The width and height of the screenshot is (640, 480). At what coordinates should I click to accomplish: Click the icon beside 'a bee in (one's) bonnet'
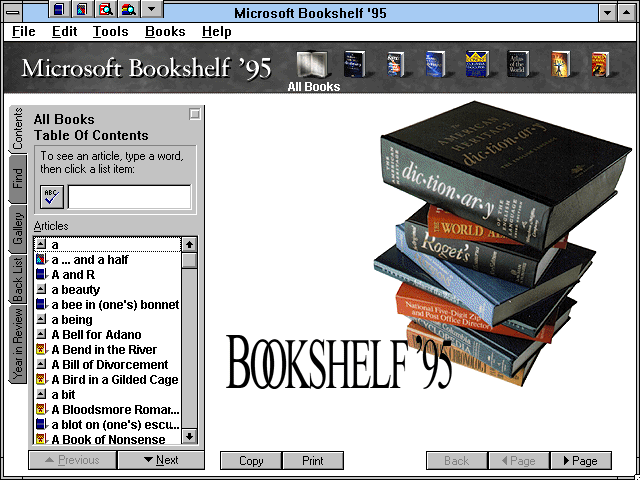pos(41,304)
